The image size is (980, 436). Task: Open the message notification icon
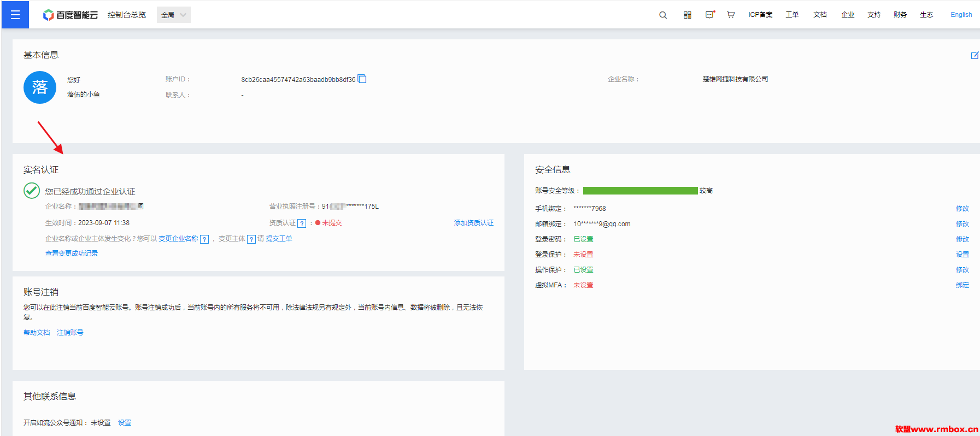coord(709,15)
